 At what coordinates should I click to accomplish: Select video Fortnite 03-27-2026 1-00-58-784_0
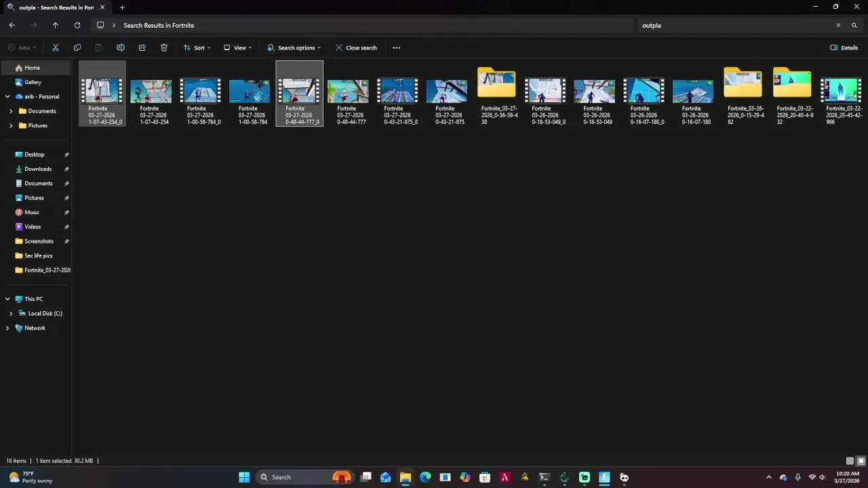(x=201, y=94)
